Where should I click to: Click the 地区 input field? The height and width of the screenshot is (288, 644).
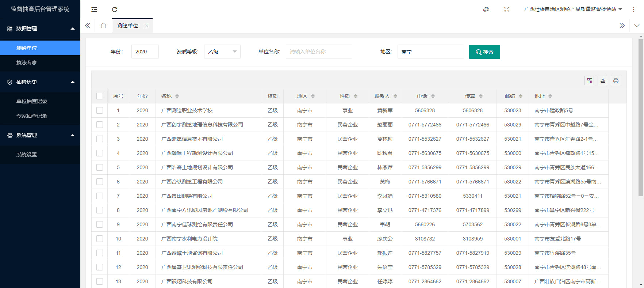[431, 52]
